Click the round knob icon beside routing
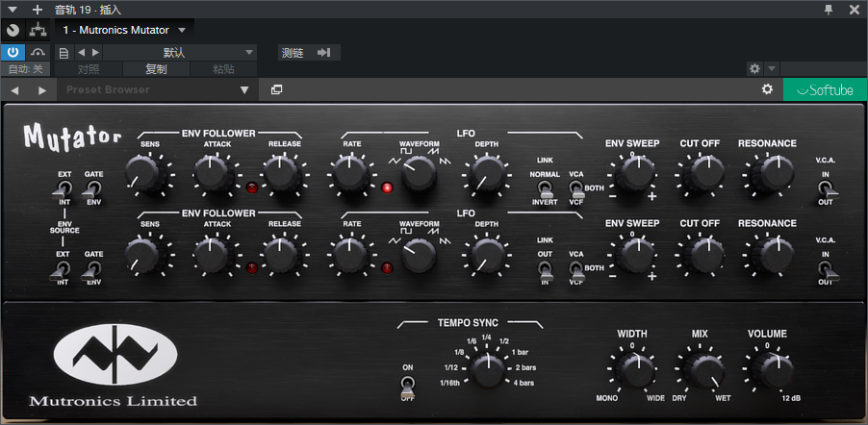This screenshot has height=425, width=868. (x=13, y=30)
